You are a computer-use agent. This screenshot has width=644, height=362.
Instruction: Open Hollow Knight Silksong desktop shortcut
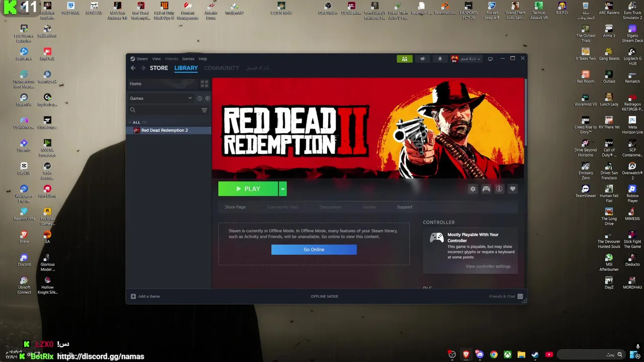click(x=47, y=285)
